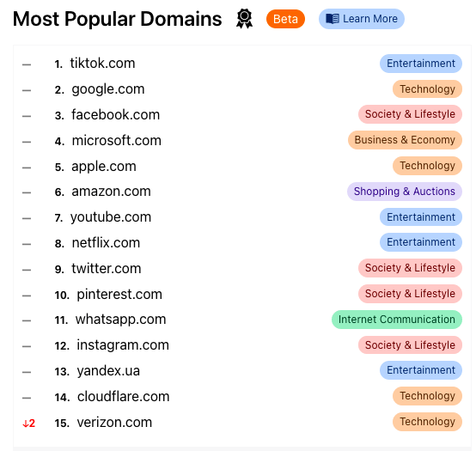Click Entertainment tag next to tiktok.com
The image size is (476, 451).
(421, 64)
